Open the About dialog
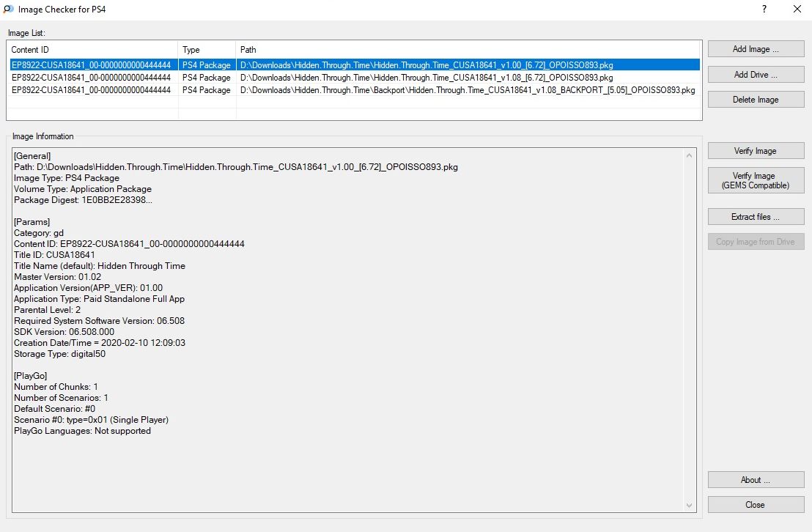Screen dimensions: 812x532 [x=756, y=480]
